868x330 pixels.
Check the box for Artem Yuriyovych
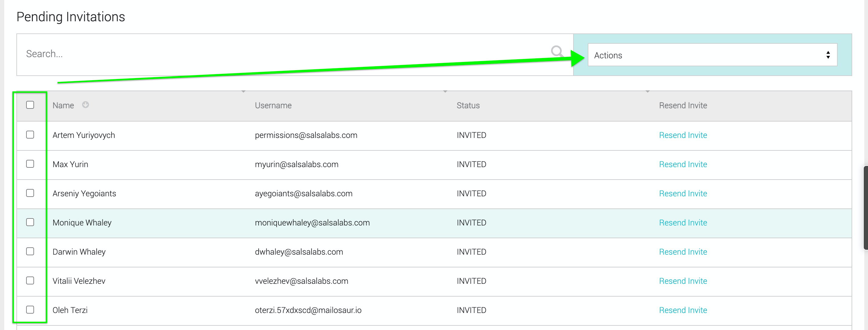[x=30, y=135]
